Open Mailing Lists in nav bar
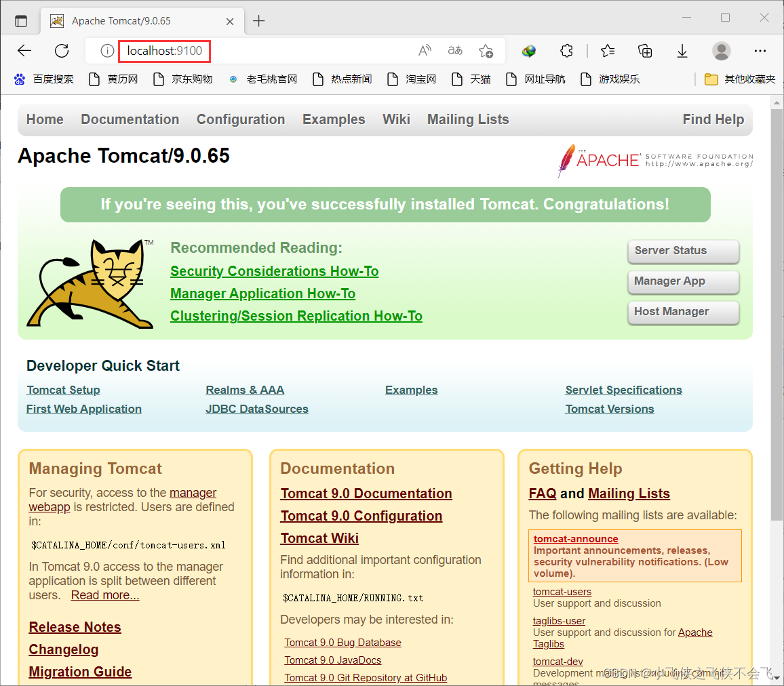 tap(468, 119)
